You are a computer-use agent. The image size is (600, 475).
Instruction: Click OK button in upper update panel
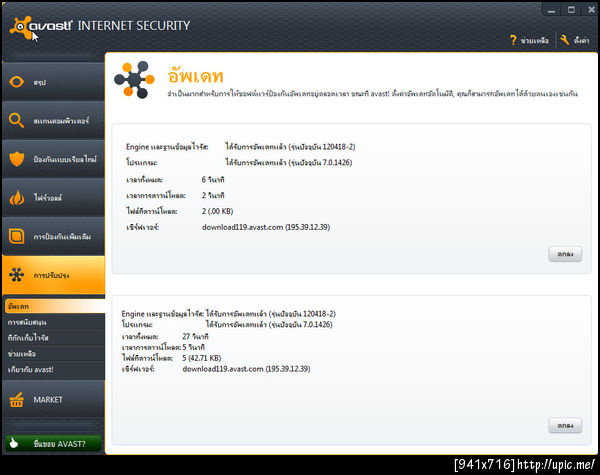point(565,254)
